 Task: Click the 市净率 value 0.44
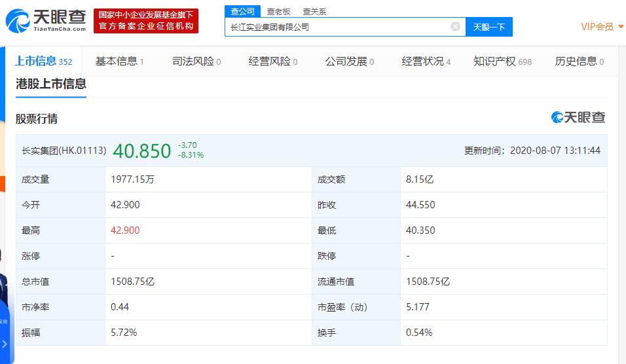click(x=120, y=307)
